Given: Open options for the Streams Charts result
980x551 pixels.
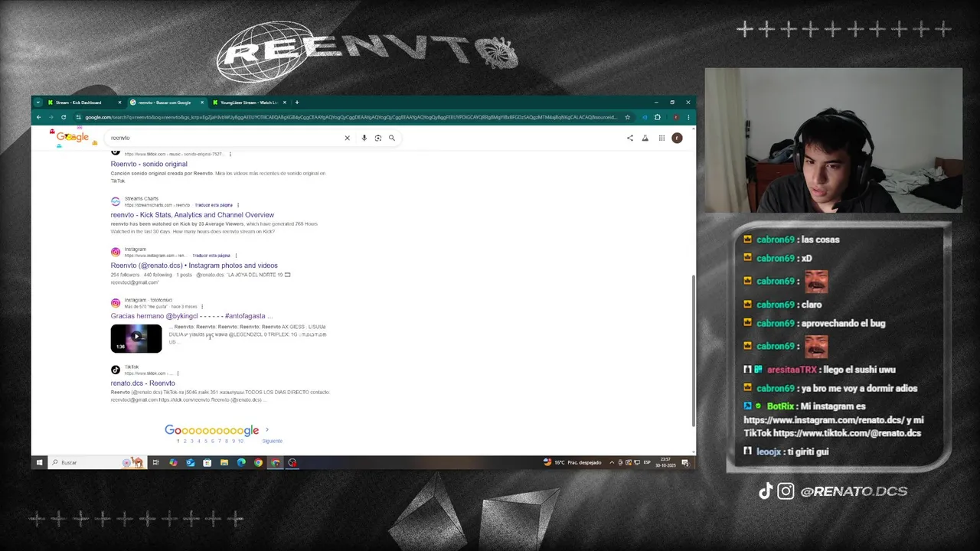Looking at the screenshot, I should click(x=238, y=205).
